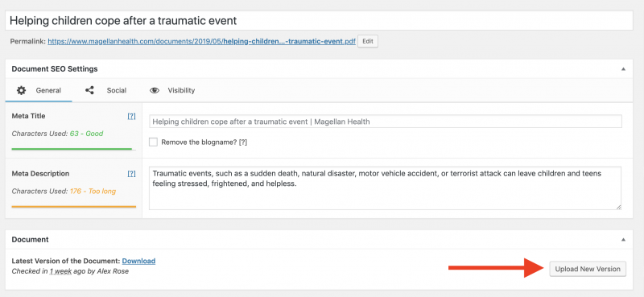Collapse the Document panel with its arrow
The height and width of the screenshot is (297, 644).
(623, 240)
